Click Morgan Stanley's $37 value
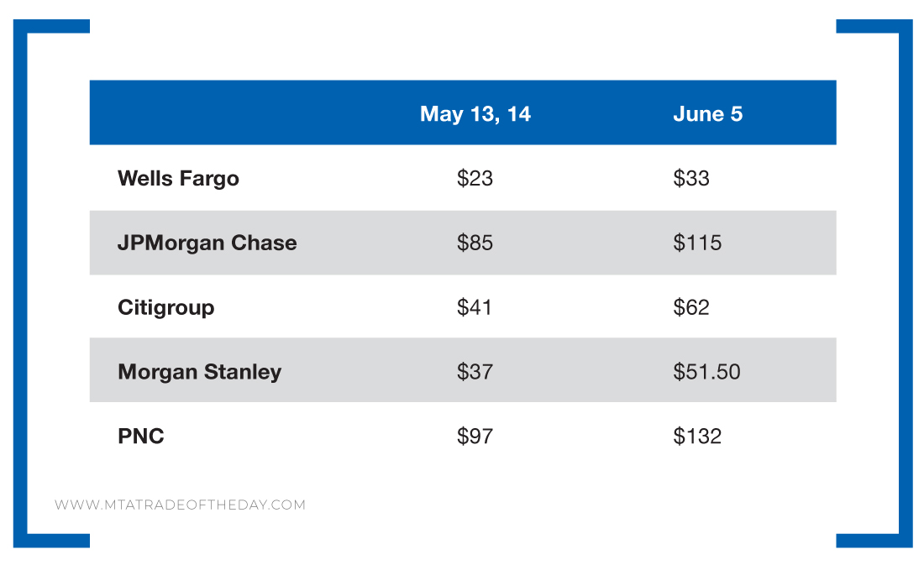Screen dimensions: 924x565 click(475, 372)
